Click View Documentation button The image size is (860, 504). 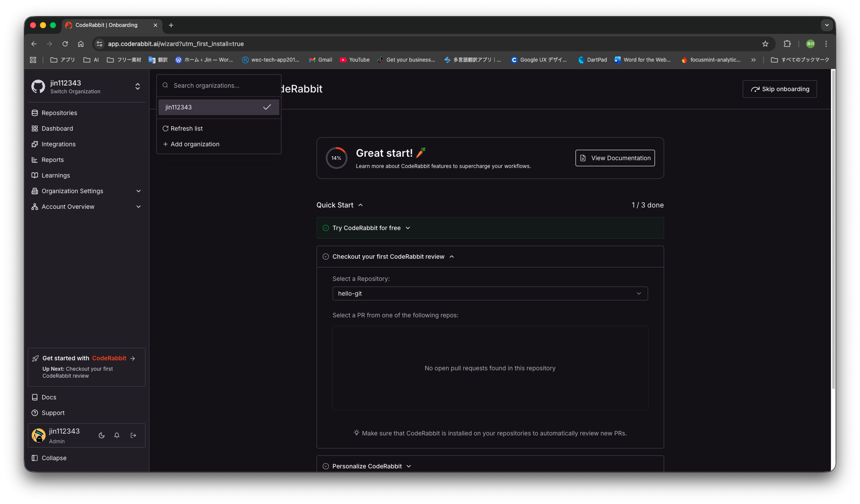point(615,158)
